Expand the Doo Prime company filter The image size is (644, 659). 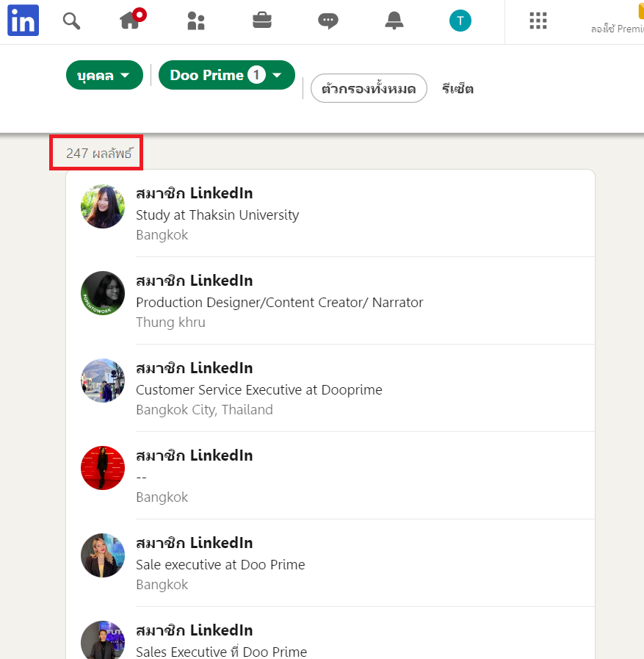coord(226,75)
